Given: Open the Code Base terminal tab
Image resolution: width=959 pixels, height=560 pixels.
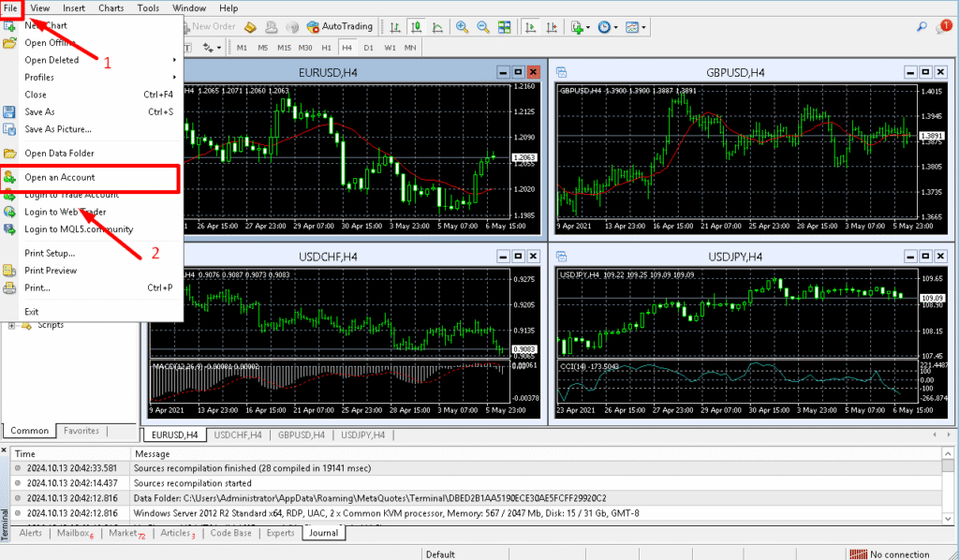Looking at the screenshot, I should 230,533.
